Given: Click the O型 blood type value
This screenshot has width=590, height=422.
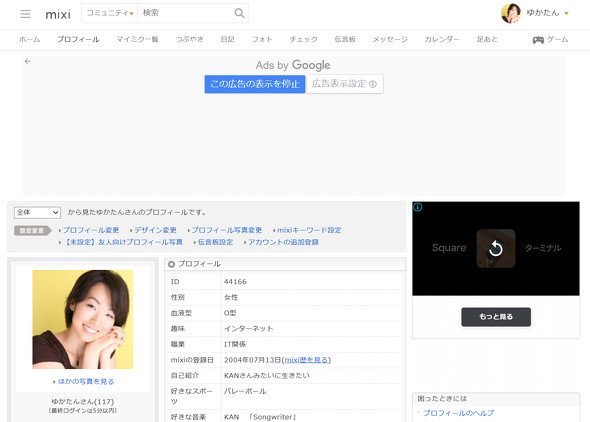Looking at the screenshot, I should coord(230,313).
